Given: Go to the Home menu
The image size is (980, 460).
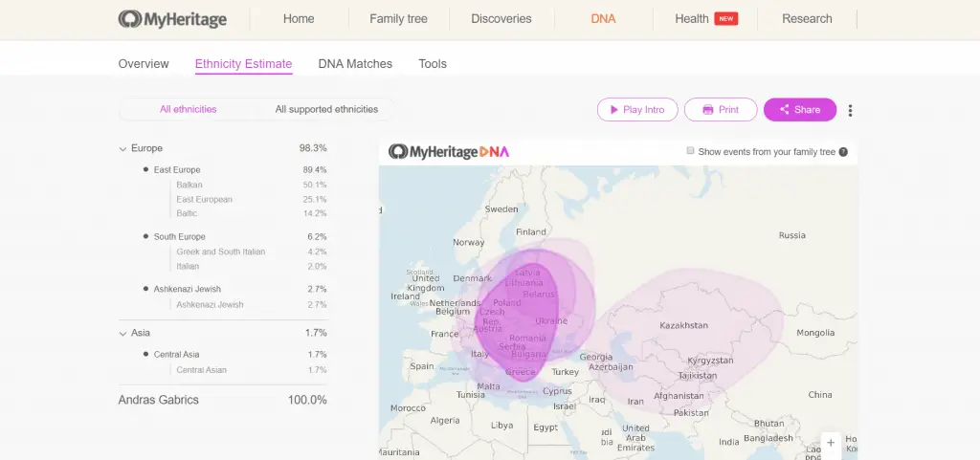Looking at the screenshot, I should coord(299,19).
